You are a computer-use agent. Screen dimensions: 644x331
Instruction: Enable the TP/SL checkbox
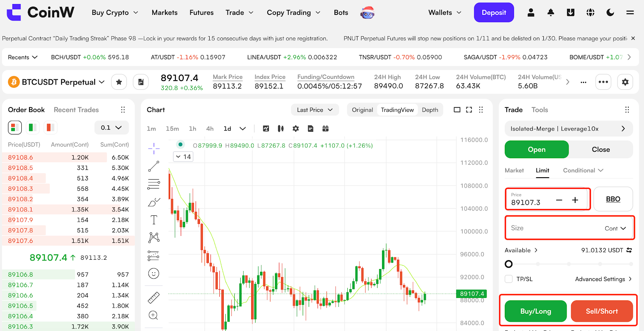coord(509,279)
